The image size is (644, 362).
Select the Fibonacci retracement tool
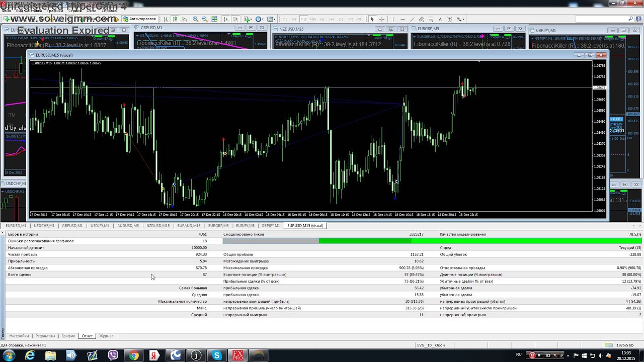(431, 19)
